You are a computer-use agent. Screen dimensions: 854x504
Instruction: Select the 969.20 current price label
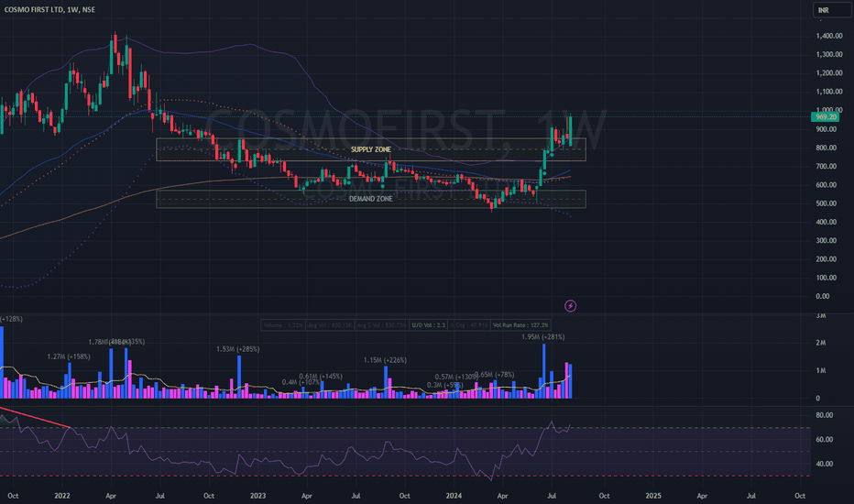tap(826, 117)
